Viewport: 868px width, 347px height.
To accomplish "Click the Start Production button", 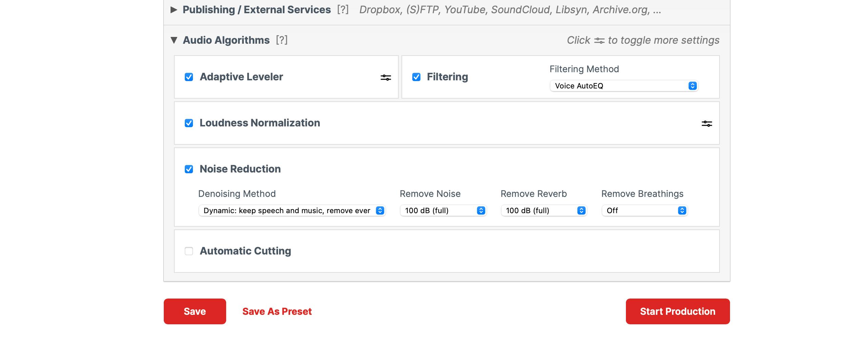I will (x=677, y=311).
